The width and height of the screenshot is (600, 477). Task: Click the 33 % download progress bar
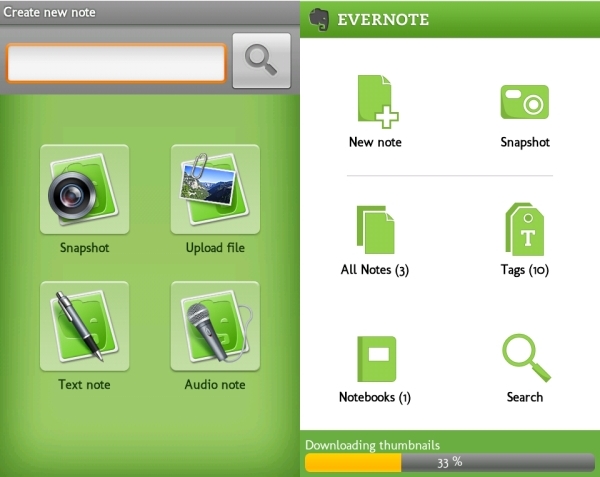point(450,462)
